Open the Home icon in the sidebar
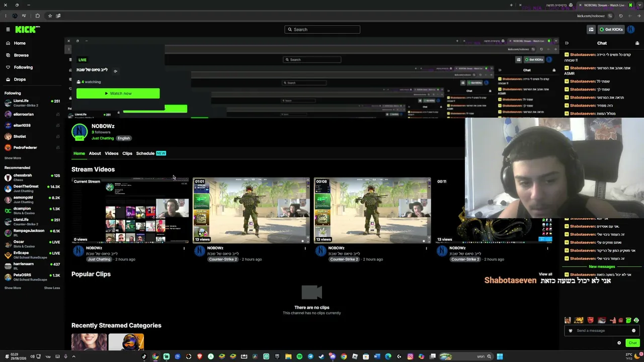644x362 pixels. [8, 43]
